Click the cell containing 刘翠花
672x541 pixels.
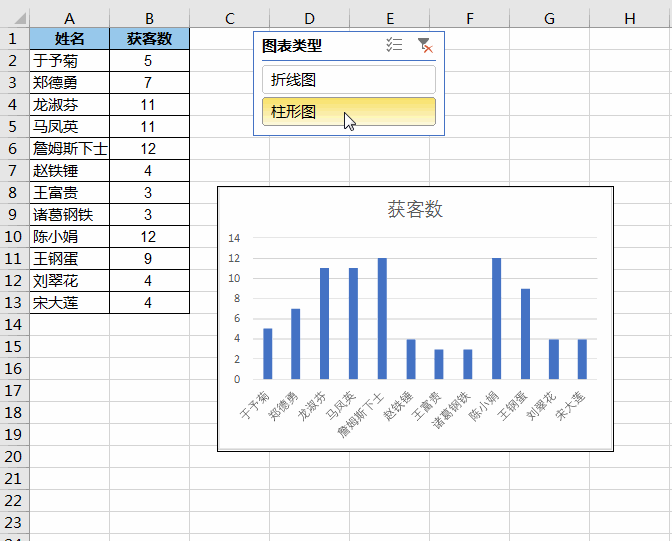click(x=69, y=281)
